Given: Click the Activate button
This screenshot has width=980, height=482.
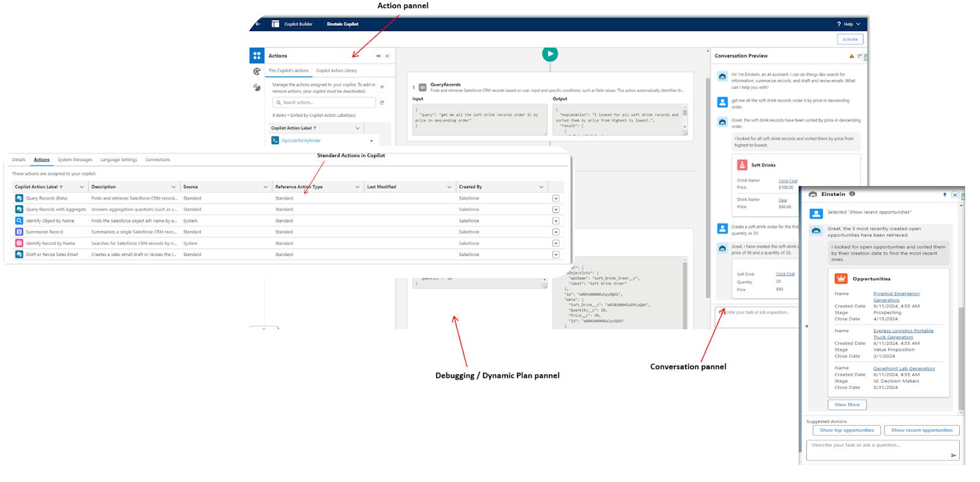Looking at the screenshot, I should click(850, 39).
